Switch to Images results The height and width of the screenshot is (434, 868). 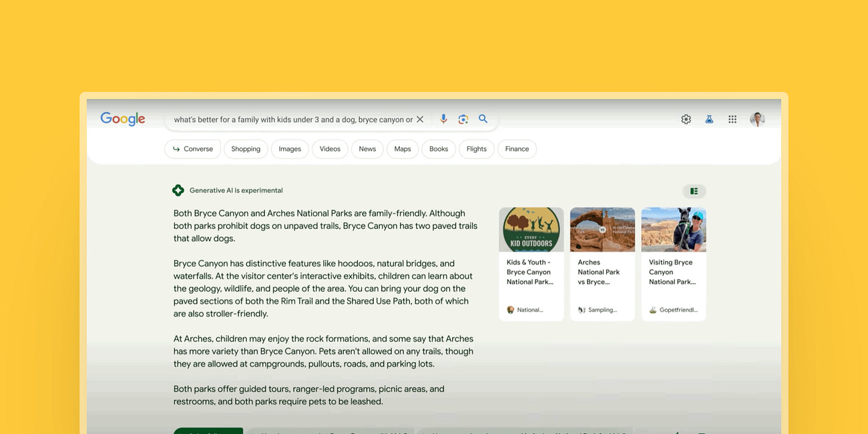[x=290, y=149]
